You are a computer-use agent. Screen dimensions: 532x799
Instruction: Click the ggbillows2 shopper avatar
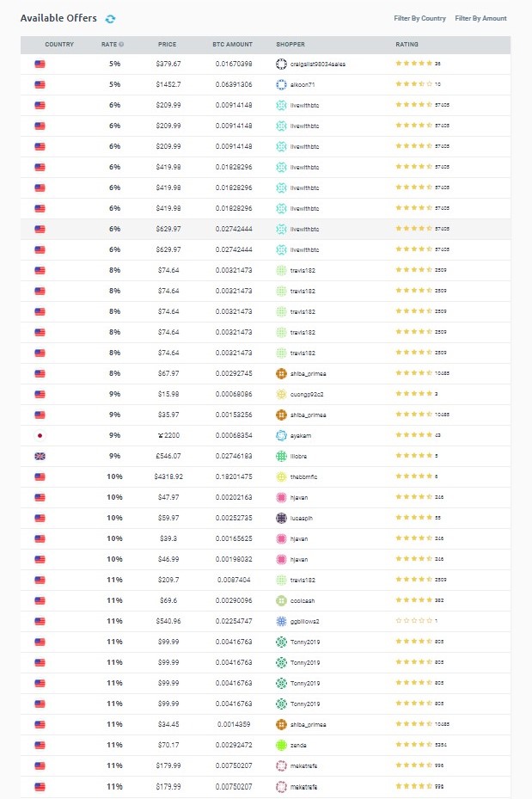[279, 621]
